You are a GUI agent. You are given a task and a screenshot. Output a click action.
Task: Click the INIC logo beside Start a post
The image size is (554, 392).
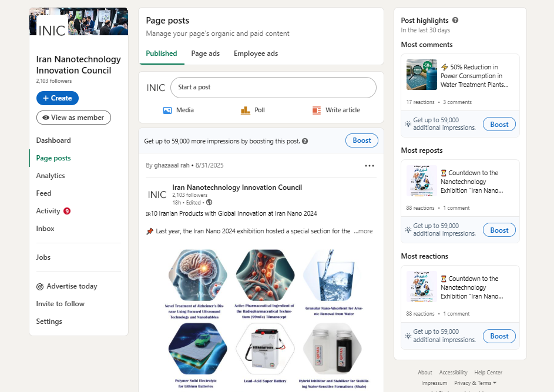(x=156, y=88)
